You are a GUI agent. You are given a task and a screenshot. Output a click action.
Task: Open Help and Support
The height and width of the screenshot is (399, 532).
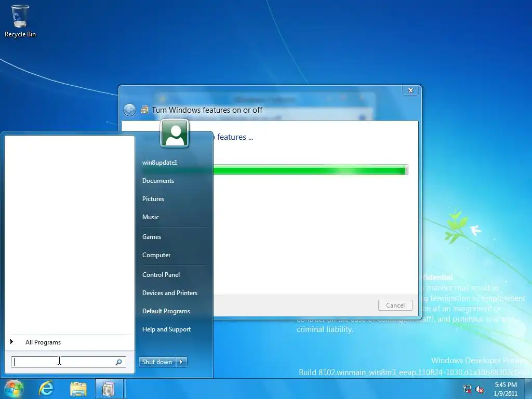167,329
